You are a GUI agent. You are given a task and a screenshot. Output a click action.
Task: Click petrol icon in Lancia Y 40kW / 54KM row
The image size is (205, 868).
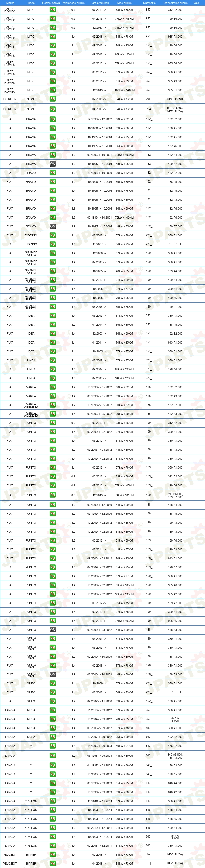[x=53, y=746]
